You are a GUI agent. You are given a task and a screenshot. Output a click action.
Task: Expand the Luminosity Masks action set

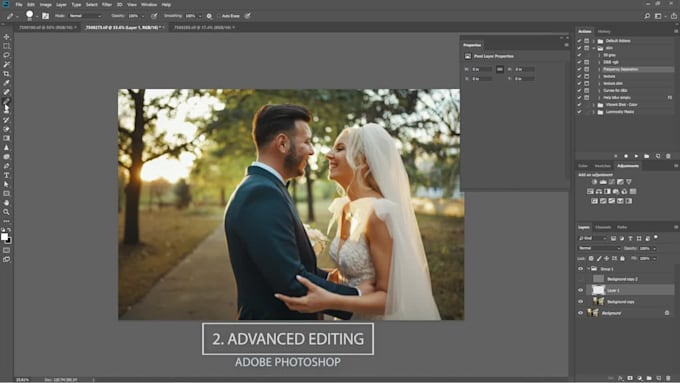click(594, 112)
